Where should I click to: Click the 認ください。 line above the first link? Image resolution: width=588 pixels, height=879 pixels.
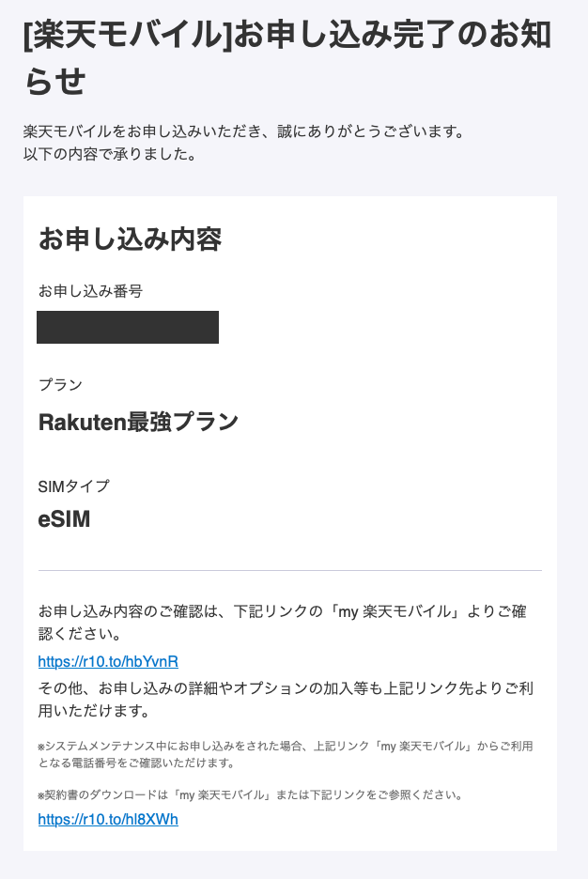(x=80, y=634)
